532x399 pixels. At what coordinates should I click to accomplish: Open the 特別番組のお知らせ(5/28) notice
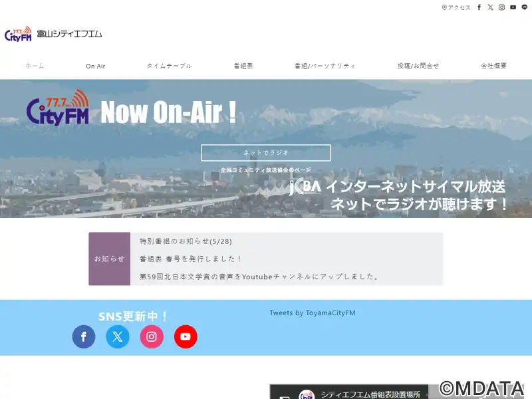click(186, 241)
